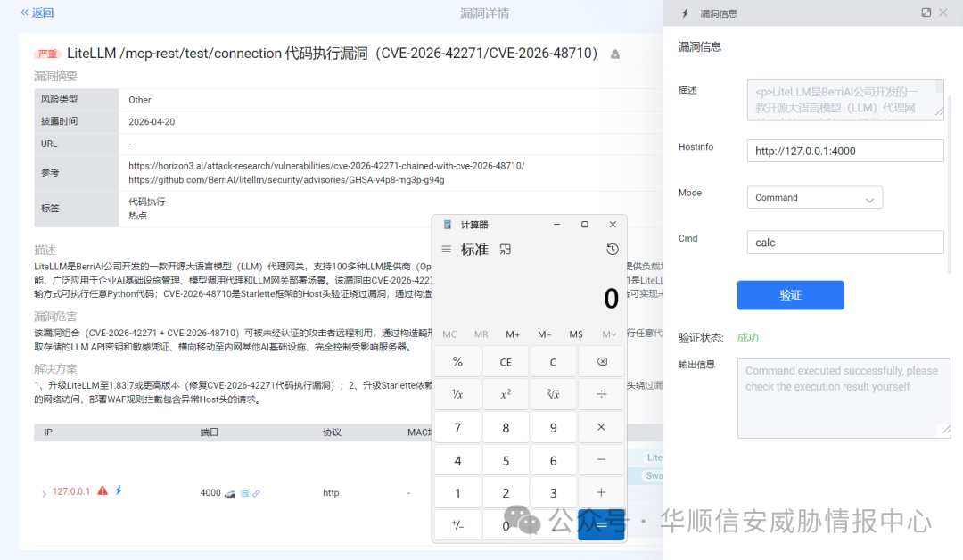Click the device icon beside port 4000
Image resolution: width=963 pixels, height=560 pixels.
230,494
